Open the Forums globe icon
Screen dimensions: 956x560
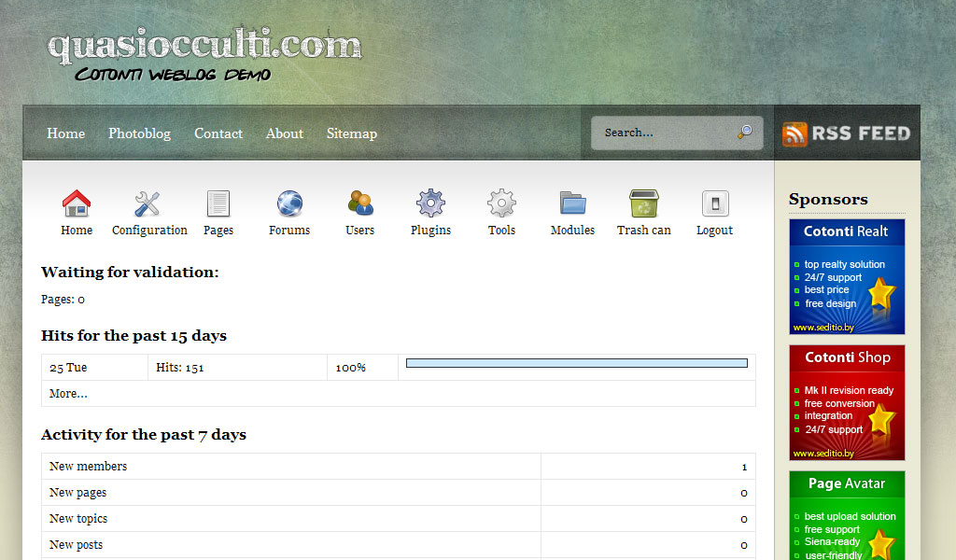tap(289, 203)
